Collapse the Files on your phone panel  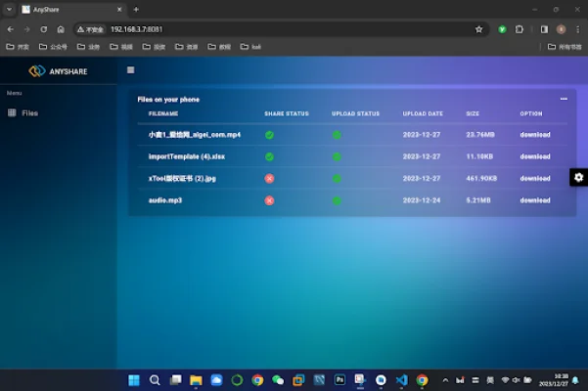(x=563, y=99)
